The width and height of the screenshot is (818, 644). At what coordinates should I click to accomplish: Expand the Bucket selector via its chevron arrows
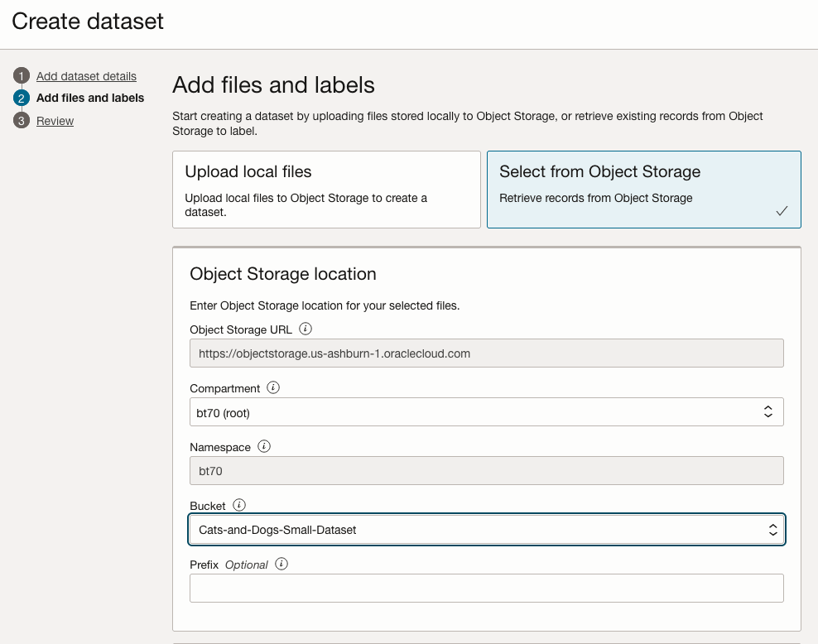pyautogui.click(x=772, y=530)
